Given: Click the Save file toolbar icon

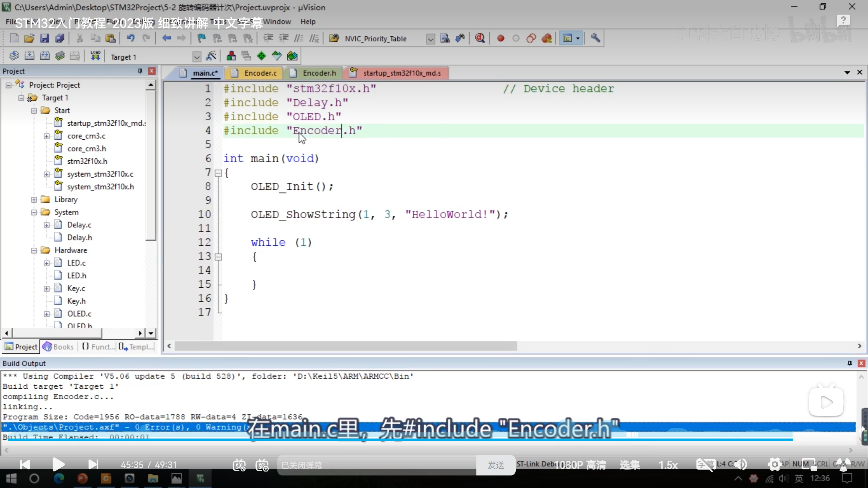Looking at the screenshot, I should (44, 38).
